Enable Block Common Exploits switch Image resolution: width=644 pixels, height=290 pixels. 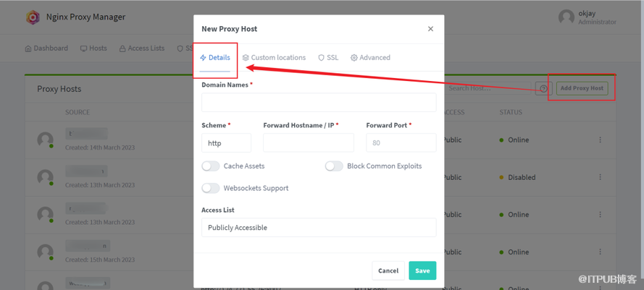point(334,166)
